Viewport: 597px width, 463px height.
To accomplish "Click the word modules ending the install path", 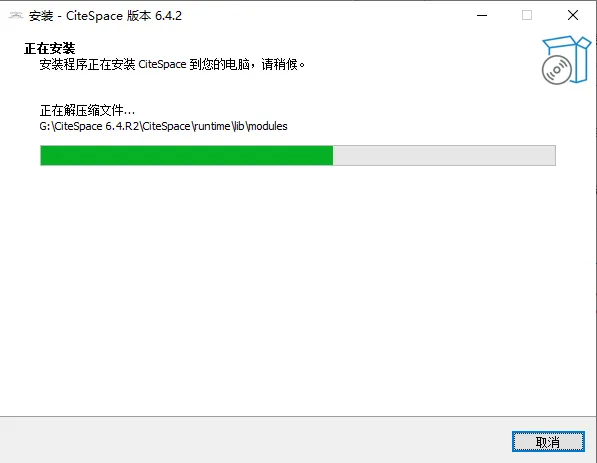I will pos(268,126).
